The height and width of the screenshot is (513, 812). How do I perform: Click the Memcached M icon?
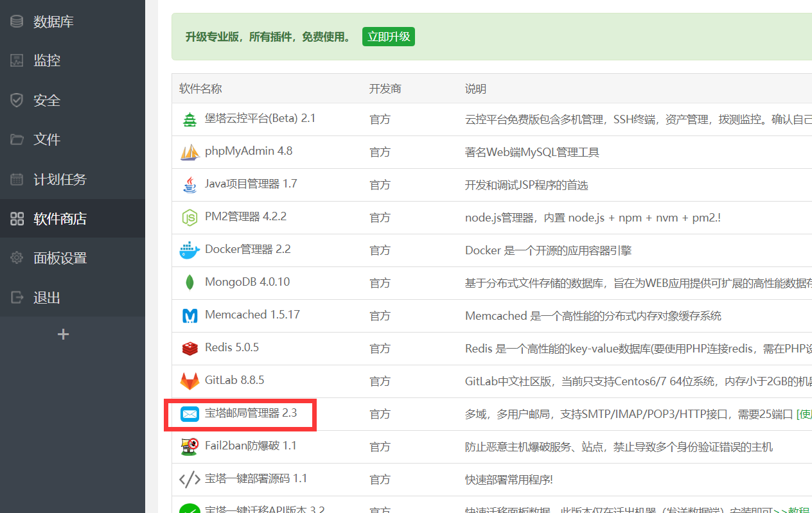click(190, 316)
